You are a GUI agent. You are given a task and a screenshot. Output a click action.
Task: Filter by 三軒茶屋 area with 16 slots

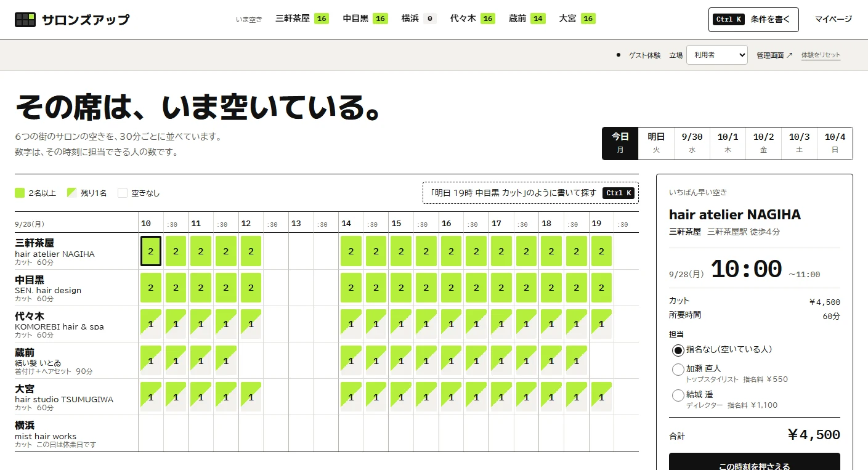click(302, 18)
